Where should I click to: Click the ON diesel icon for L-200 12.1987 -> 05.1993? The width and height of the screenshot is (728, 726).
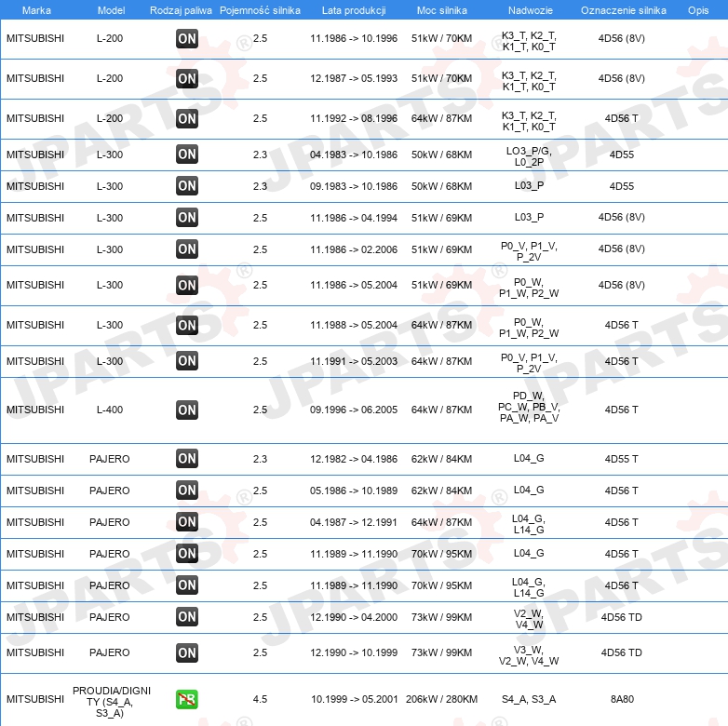pos(187,78)
